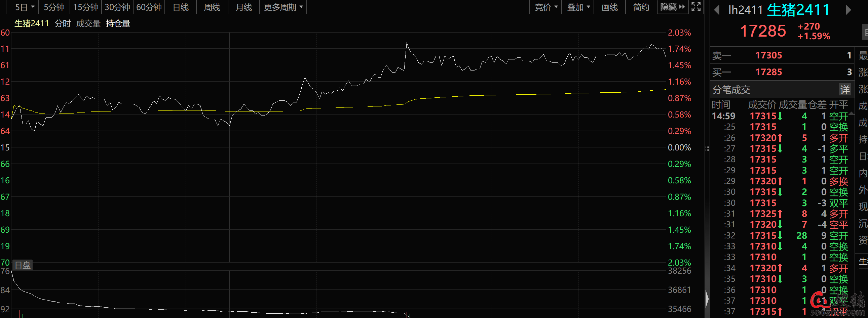Activate the 画线 drawing tool
This screenshot has height=318, width=868.
(x=610, y=7)
